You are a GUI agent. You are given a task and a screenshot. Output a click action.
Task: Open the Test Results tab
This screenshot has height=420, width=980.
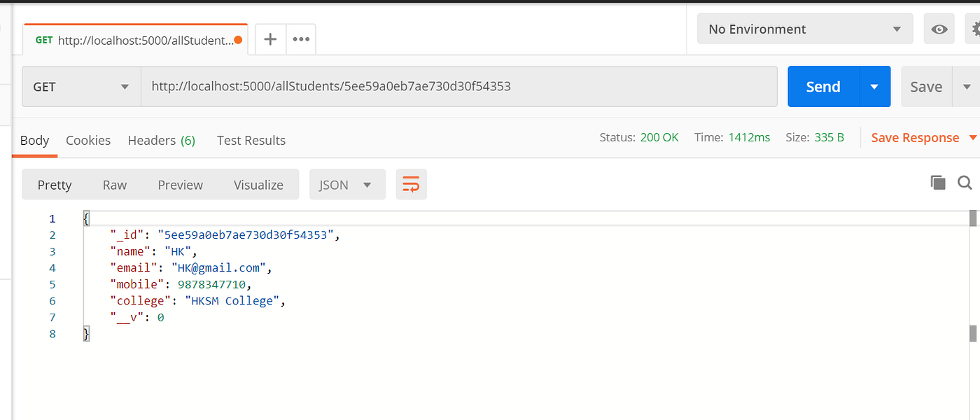[x=251, y=140]
